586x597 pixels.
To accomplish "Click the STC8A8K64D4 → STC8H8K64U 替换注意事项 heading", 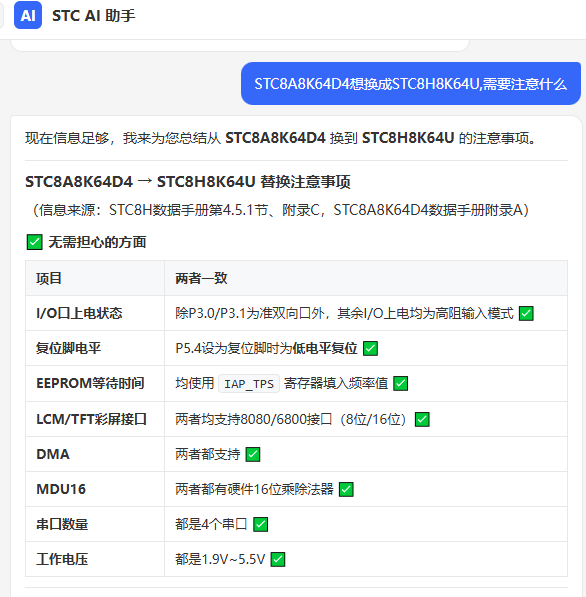I will [x=188, y=182].
